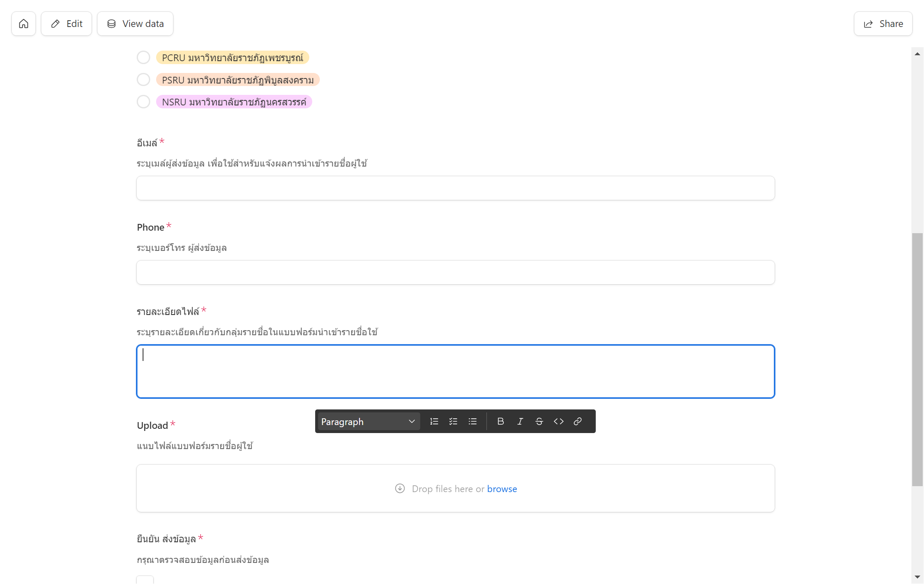Screen dimensions: 924x584
Task: Go to the home page icon
Action: click(x=24, y=24)
